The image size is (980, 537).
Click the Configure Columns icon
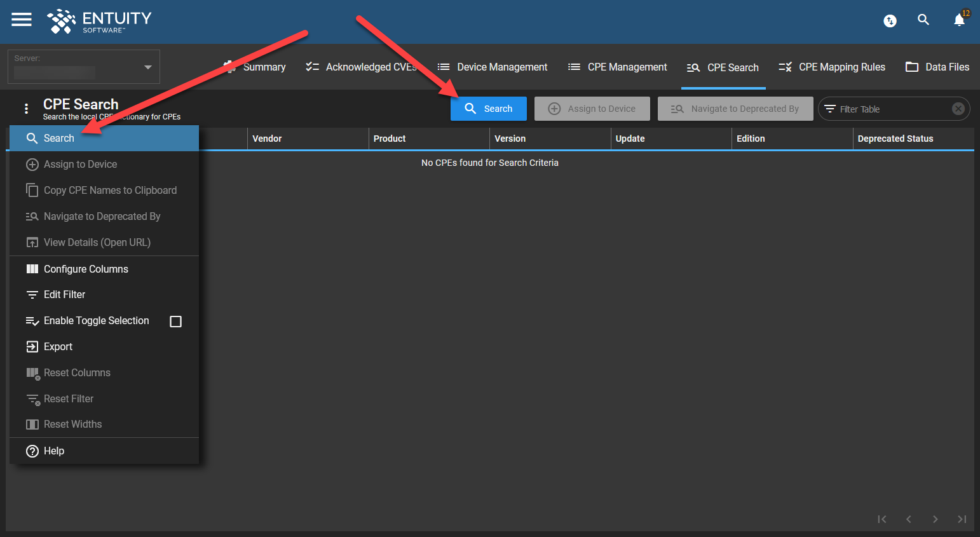pyautogui.click(x=32, y=269)
